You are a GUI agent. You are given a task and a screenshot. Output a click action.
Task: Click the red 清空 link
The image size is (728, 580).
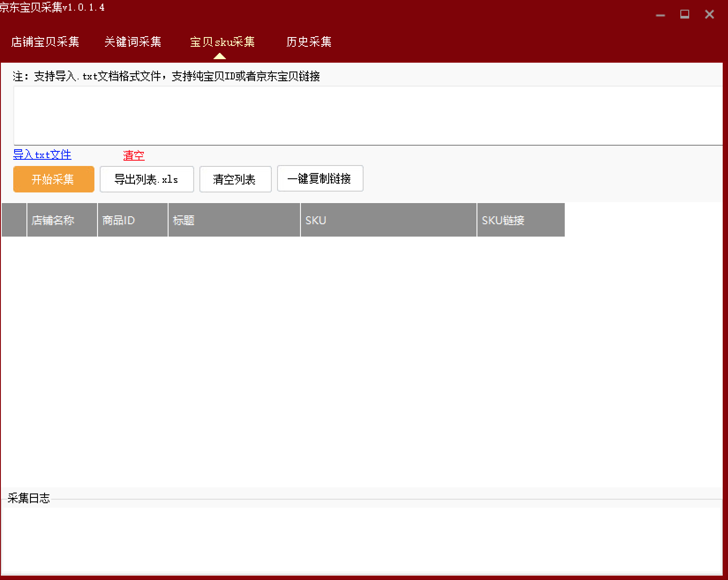134,155
